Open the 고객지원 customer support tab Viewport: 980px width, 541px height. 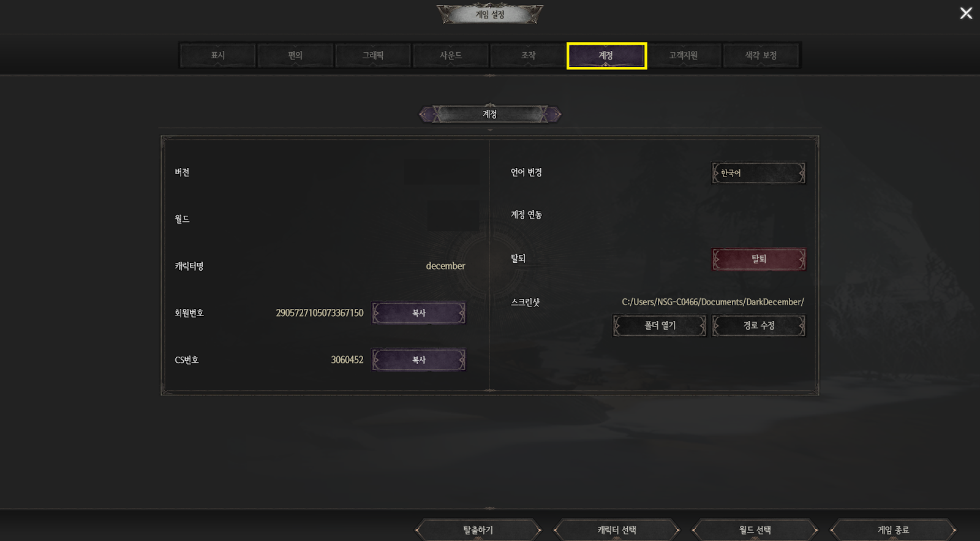[x=684, y=55]
